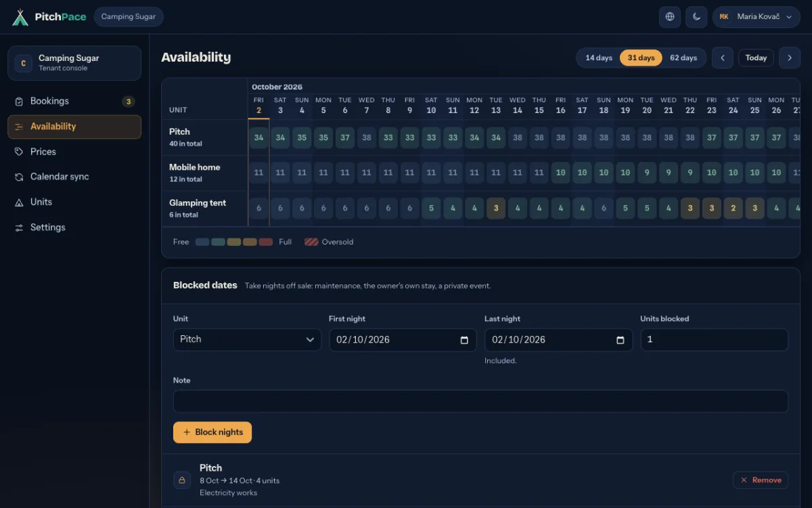Select the Camping Sugar header chip
812x508 pixels.
129,17
